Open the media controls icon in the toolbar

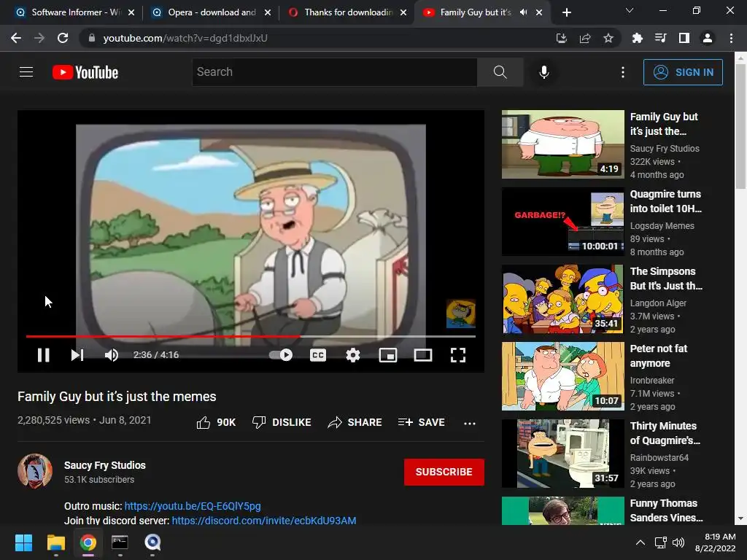[x=660, y=38]
